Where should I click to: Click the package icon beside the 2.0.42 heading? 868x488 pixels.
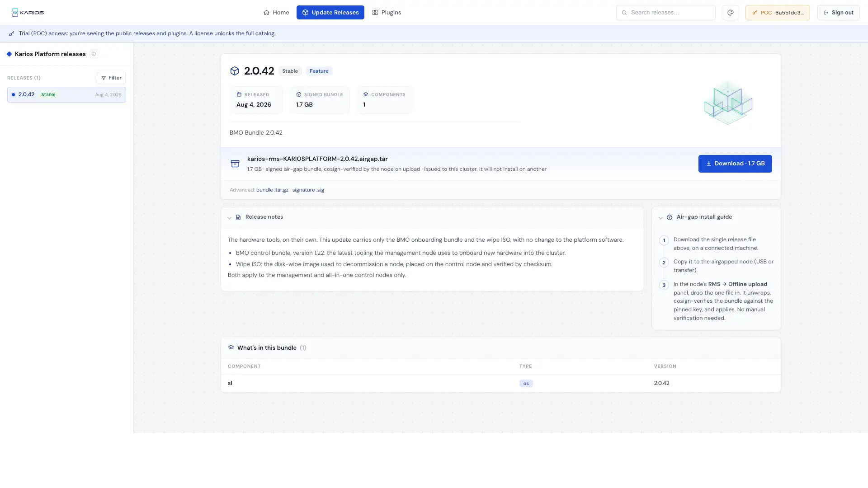235,71
